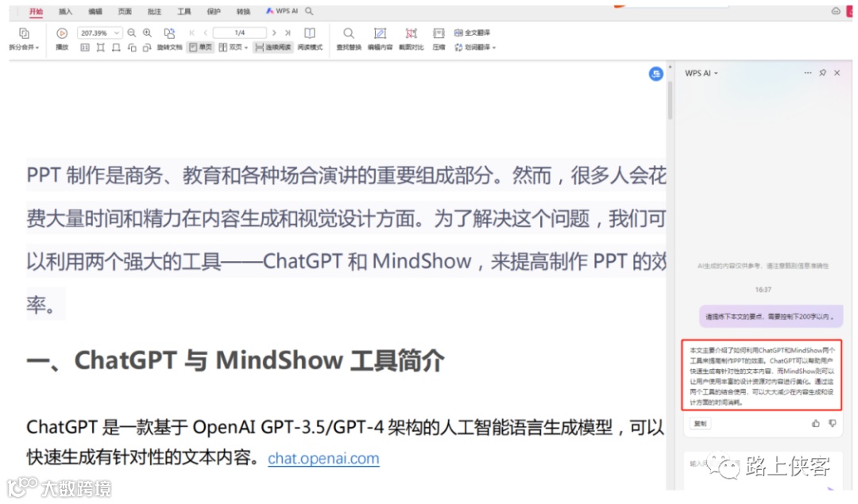The image size is (858, 504).
Task: Thumbs up the AI summary
Action: (x=816, y=423)
